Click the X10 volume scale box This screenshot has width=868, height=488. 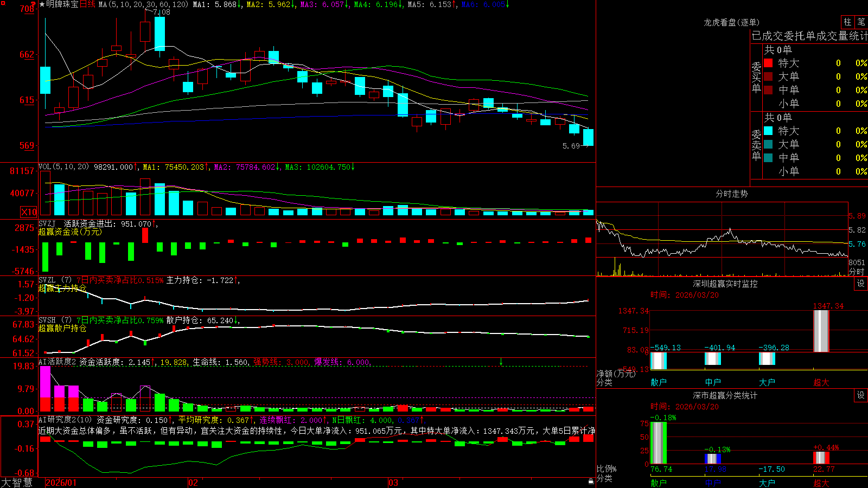29,212
